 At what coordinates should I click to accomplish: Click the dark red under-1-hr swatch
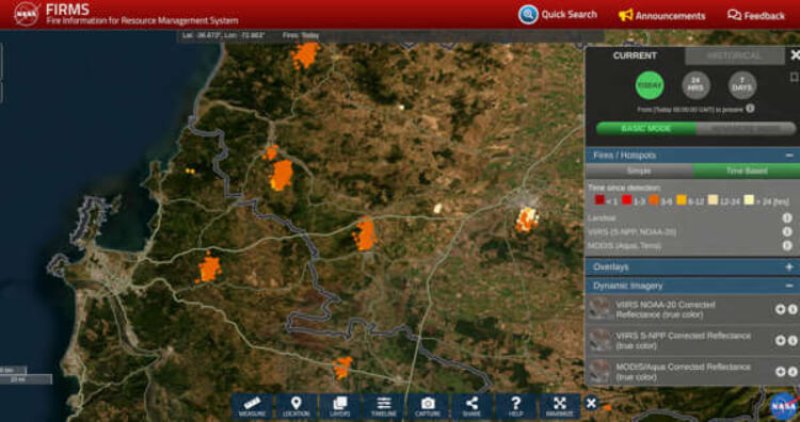(599, 200)
